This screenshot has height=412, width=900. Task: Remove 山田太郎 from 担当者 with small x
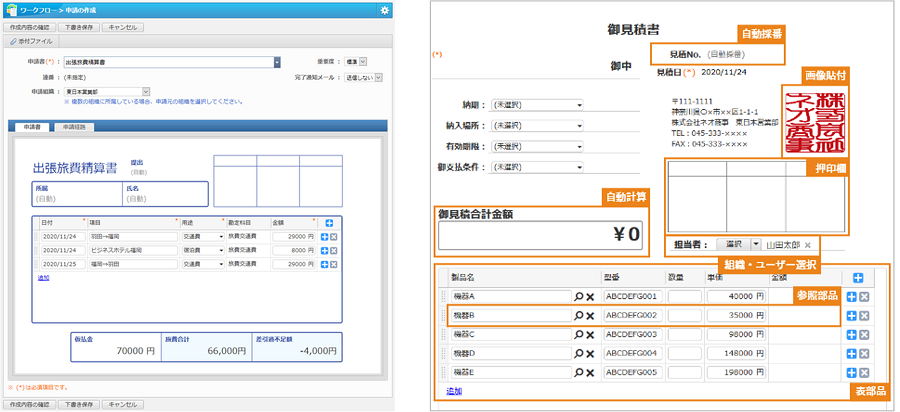point(808,244)
